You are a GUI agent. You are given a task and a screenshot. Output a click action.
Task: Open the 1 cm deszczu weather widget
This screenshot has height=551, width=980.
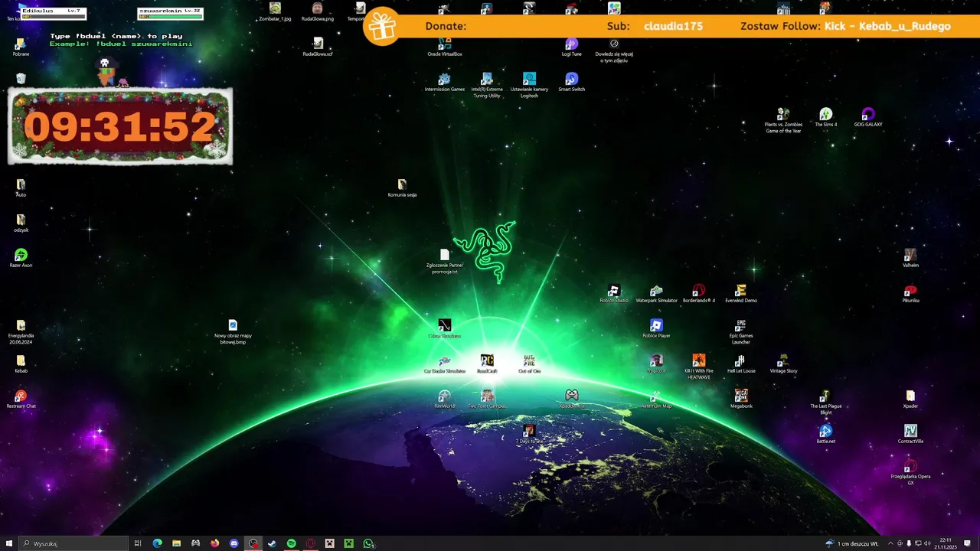click(851, 543)
